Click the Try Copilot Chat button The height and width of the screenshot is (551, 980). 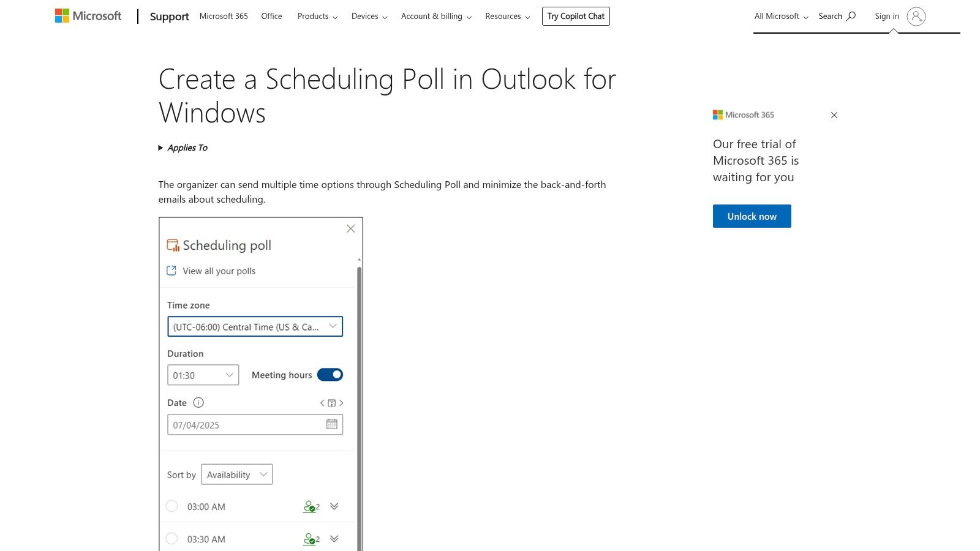click(575, 16)
